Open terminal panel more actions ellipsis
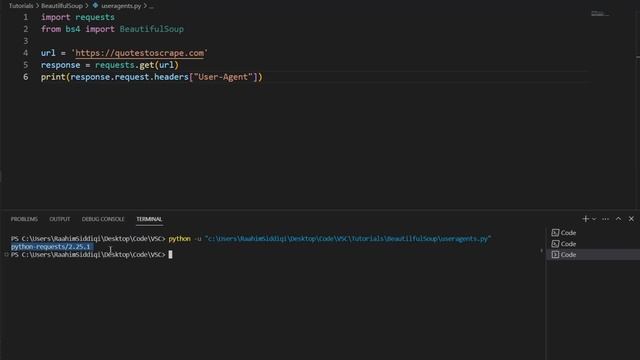This screenshot has height=360, width=640. point(606,219)
